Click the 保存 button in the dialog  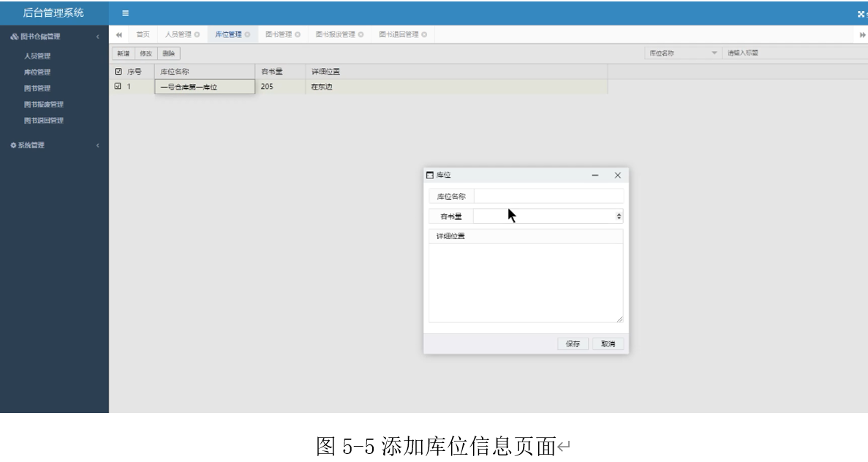coord(573,342)
